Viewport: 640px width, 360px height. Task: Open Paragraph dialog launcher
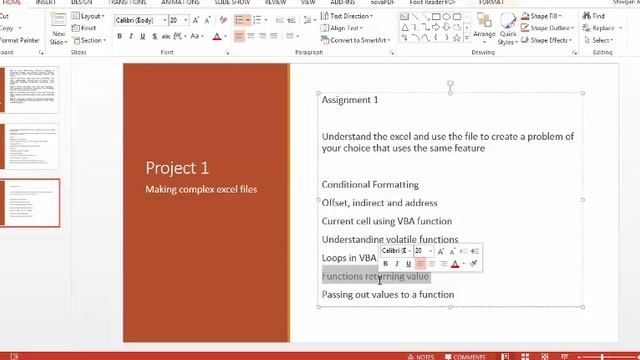click(x=392, y=53)
